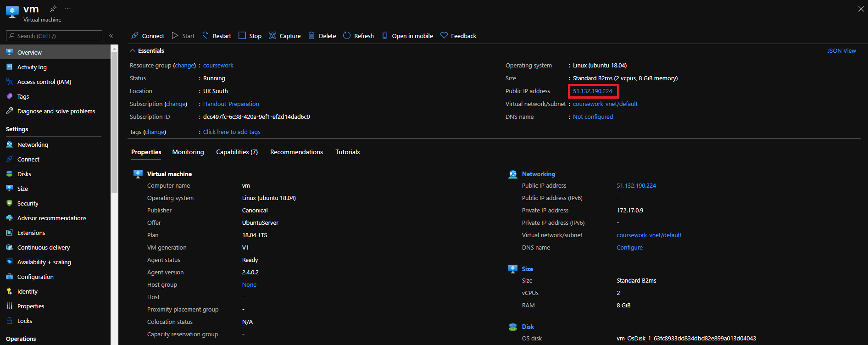Switch to Capabilities (7) tab
The height and width of the screenshot is (345, 868).
point(237,152)
